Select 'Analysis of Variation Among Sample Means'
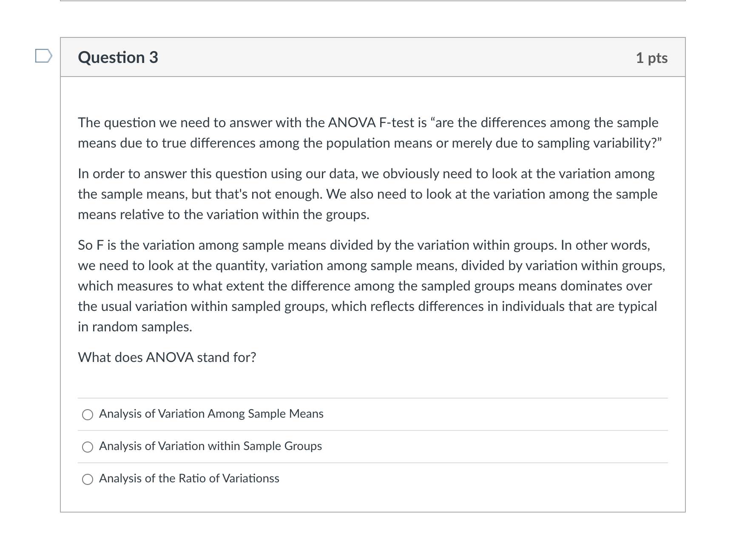The height and width of the screenshot is (547, 756). coord(211,413)
